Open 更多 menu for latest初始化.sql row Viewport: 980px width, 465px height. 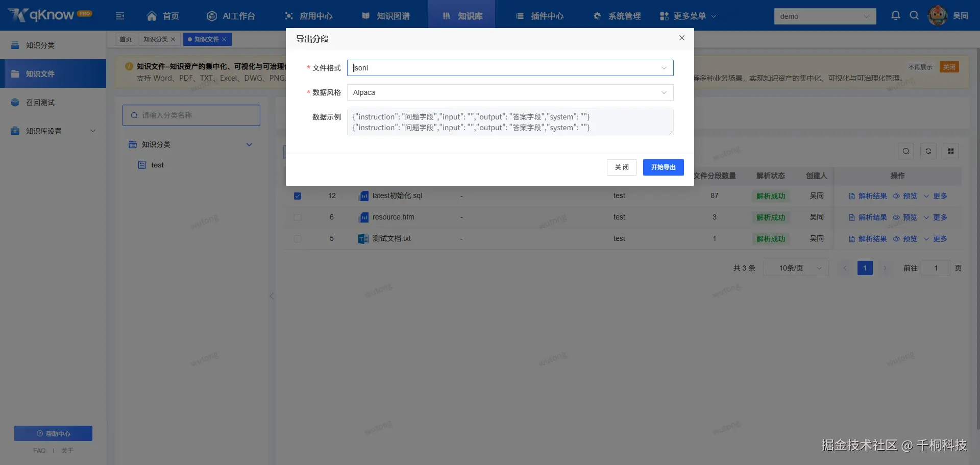(x=936, y=196)
